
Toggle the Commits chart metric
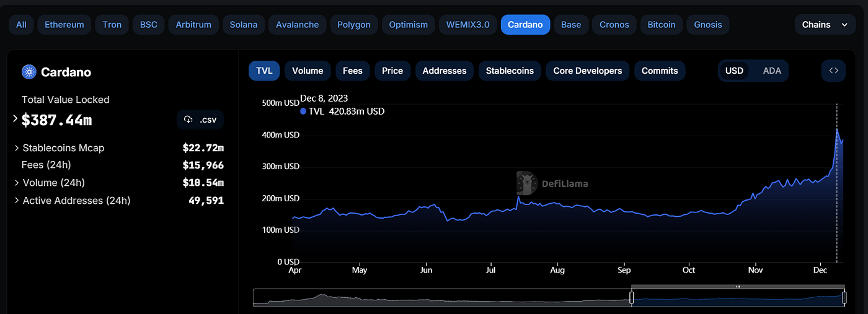tap(660, 71)
